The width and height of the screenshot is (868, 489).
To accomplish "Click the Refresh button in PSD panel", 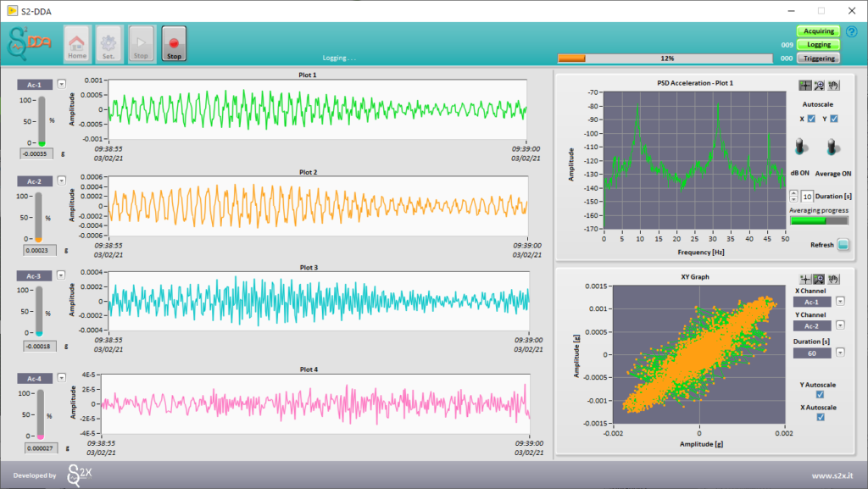I will (843, 245).
